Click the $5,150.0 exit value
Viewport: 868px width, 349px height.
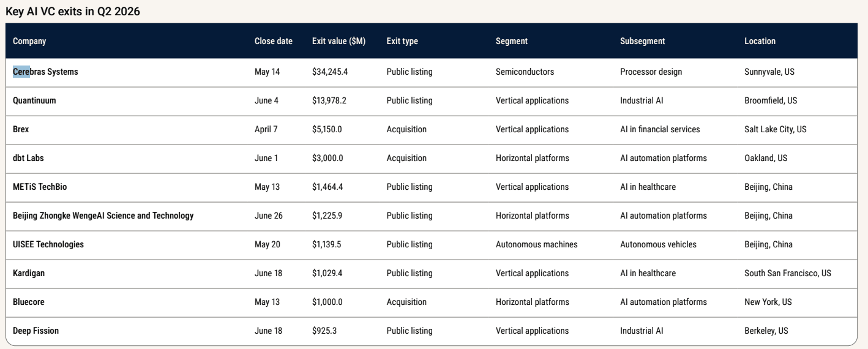click(327, 129)
